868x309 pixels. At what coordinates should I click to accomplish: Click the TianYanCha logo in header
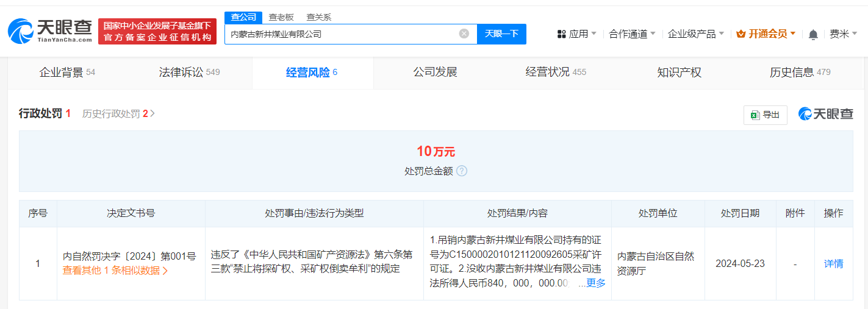(x=50, y=31)
